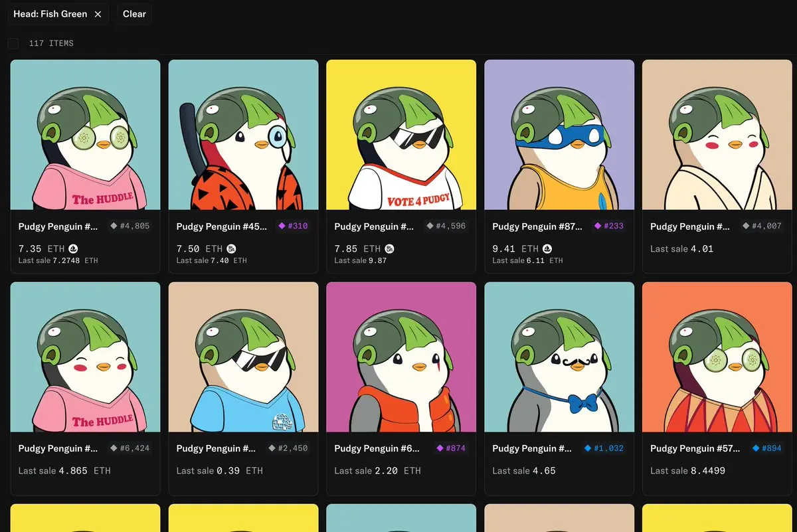Click the blue rarity rank badge #1,032
This screenshot has height=532, width=797.
[x=604, y=448]
